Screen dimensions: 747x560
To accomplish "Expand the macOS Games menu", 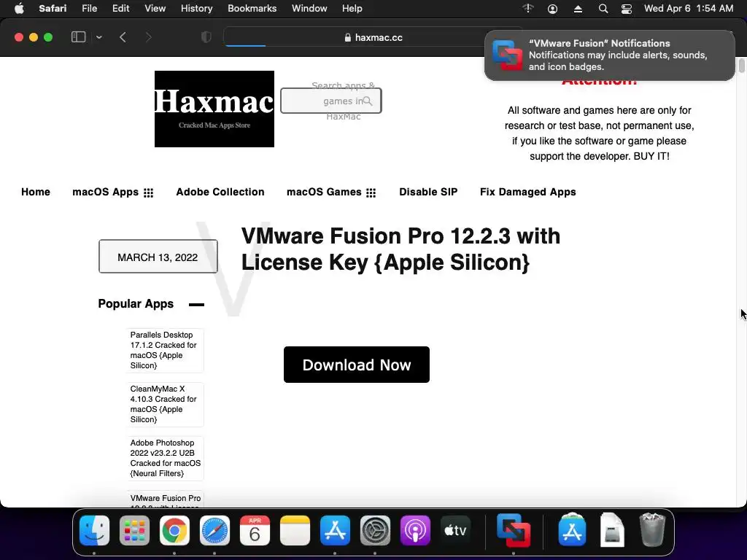I will click(331, 192).
